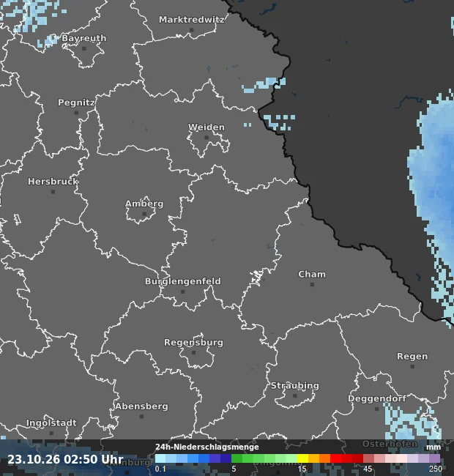Click the square marker below Deggendorf
This screenshot has height=476, width=454.
(377, 409)
